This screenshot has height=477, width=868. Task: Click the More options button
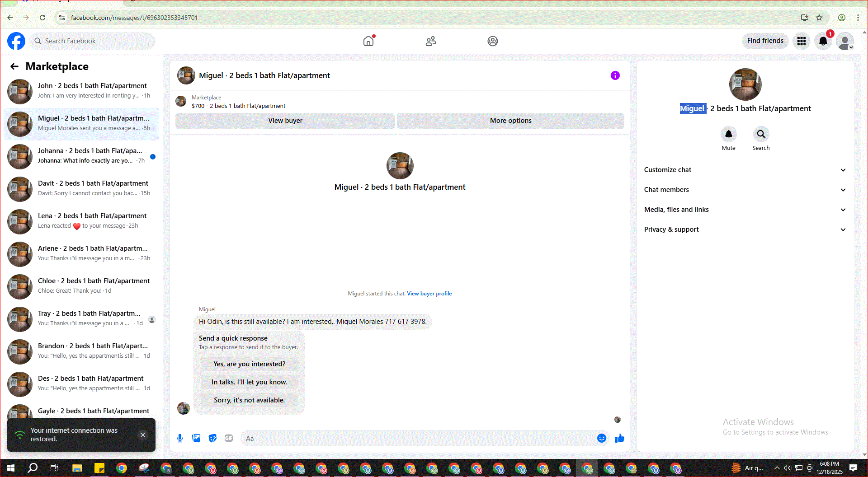[511, 121]
